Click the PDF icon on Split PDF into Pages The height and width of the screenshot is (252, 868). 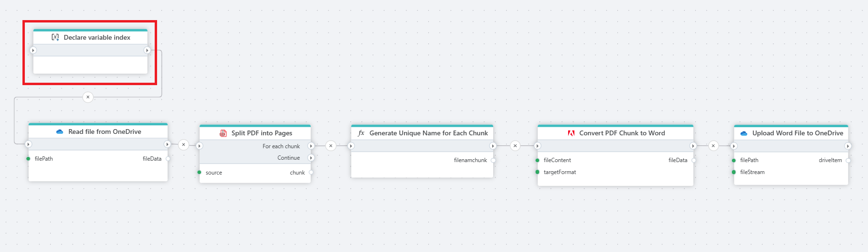point(223,133)
